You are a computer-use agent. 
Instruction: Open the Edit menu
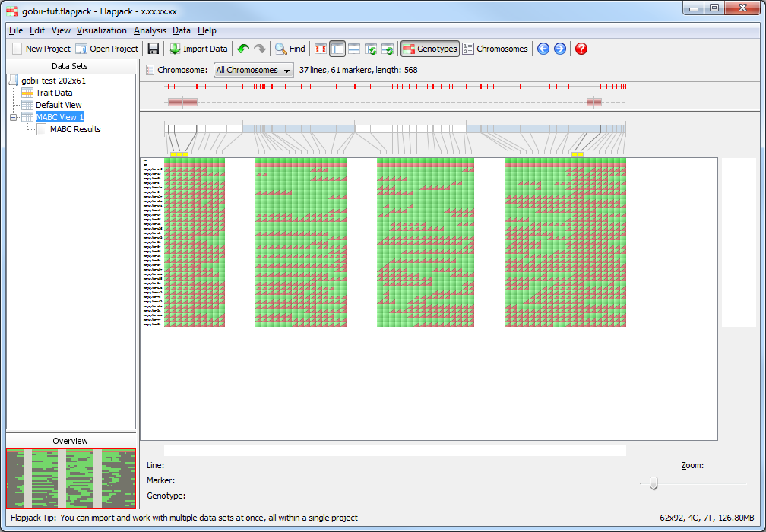[37, 30]
